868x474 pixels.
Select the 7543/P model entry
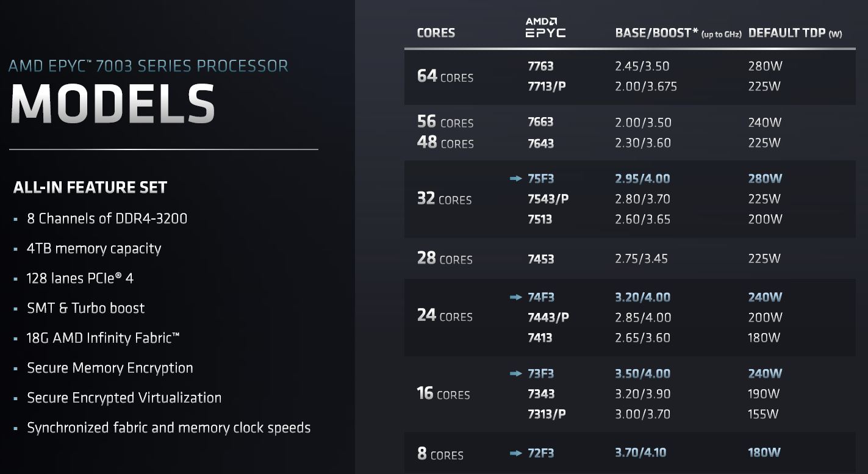click(548, 199)
